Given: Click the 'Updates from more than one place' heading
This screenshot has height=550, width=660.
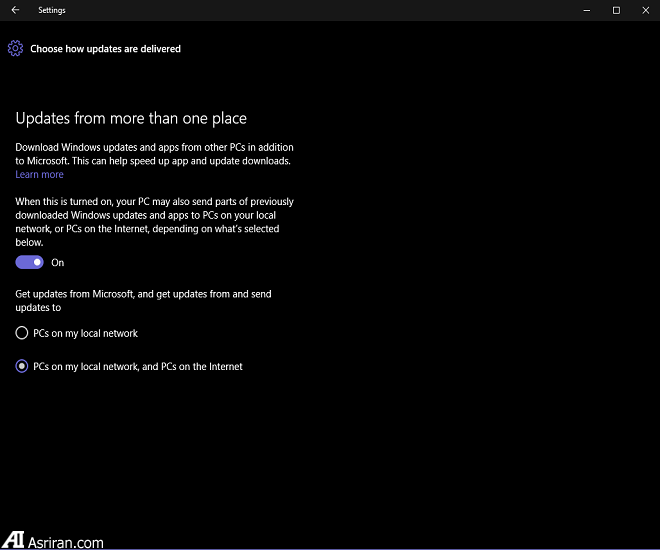Looking at the screenshot, I should pos(130,119).
